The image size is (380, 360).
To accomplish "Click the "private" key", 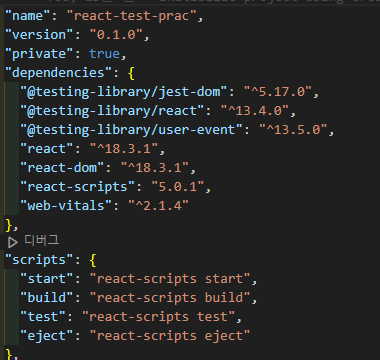I will click(x=40, y=54).
